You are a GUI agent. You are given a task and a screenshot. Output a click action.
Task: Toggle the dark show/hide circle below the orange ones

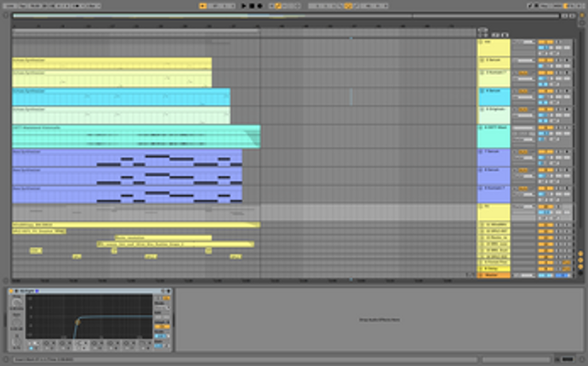(x=581, y=273)
